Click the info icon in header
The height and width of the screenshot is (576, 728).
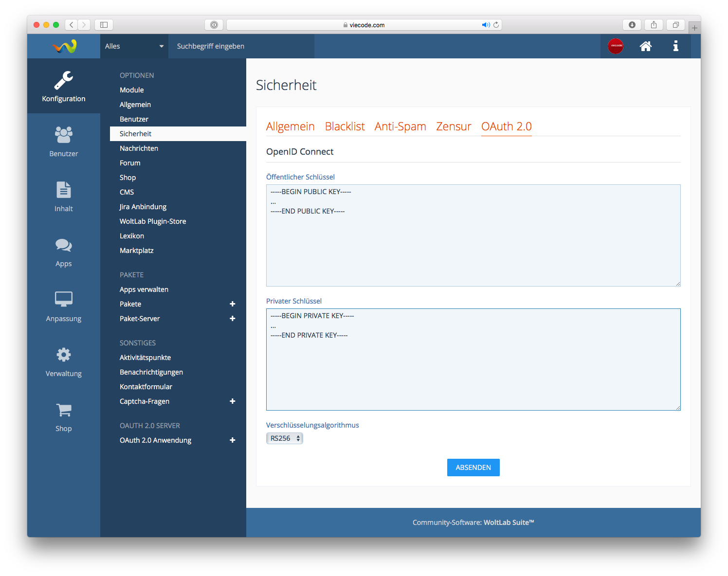tap(675, 46)
